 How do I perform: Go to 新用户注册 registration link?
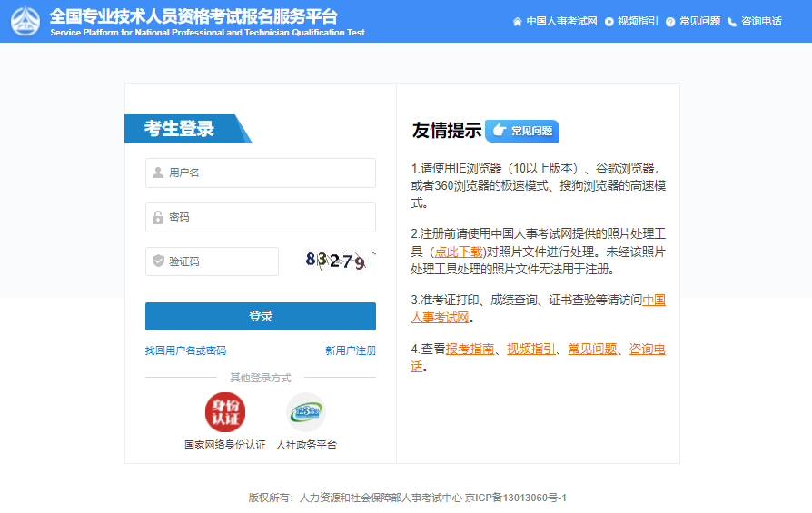[351, 350]
